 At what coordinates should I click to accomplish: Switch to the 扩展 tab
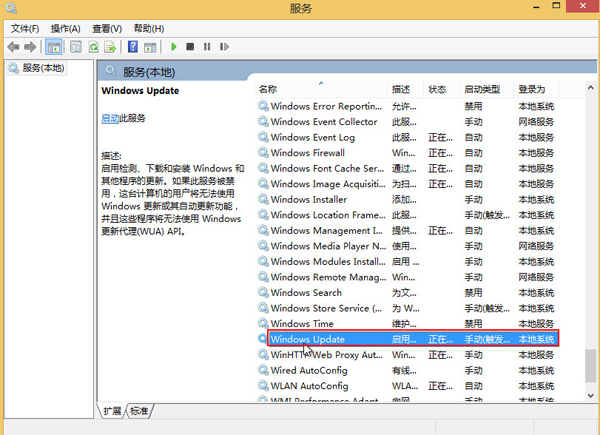pyautogui.click(x=112, y=411)
